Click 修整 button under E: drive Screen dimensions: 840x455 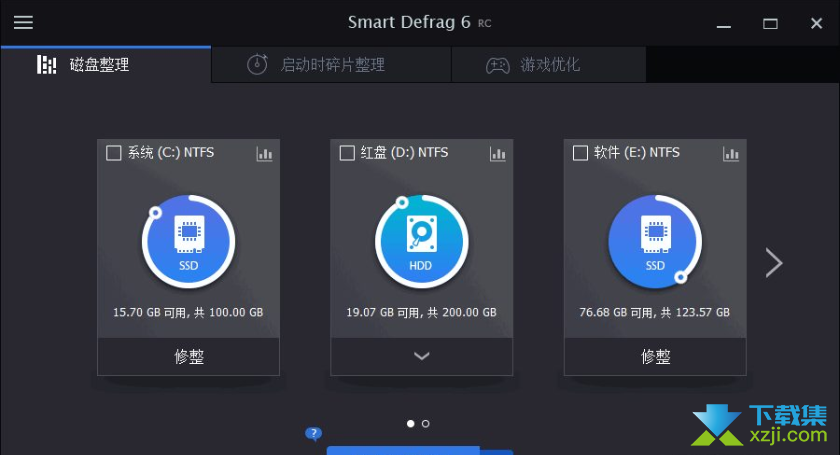[x=655, y=356]
